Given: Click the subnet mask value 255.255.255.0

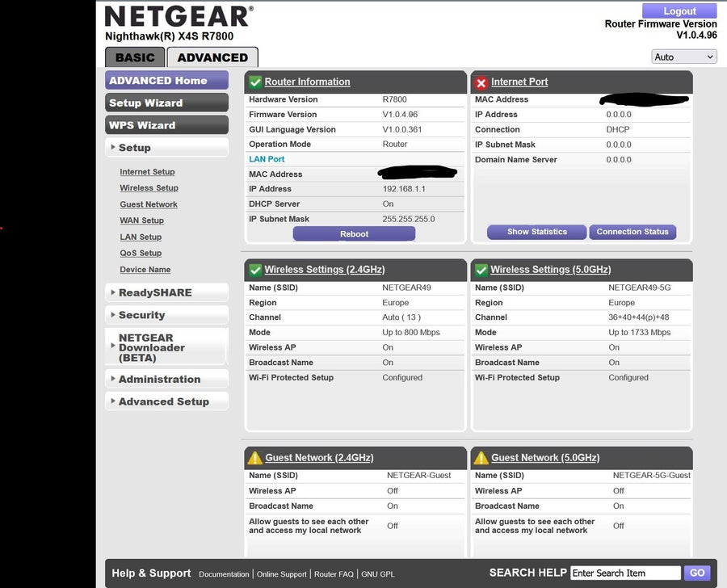Looking at the screenshot, I should coord(409,219).
